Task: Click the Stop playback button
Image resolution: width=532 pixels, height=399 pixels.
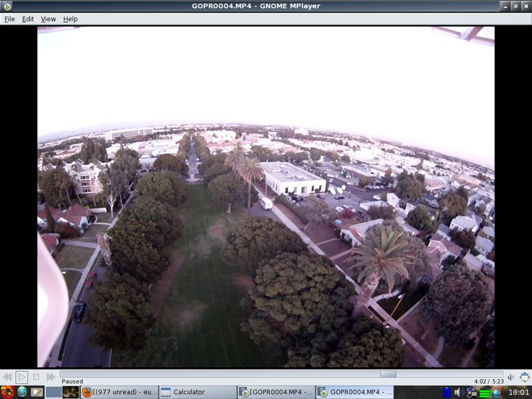Action: click(37, 377)
